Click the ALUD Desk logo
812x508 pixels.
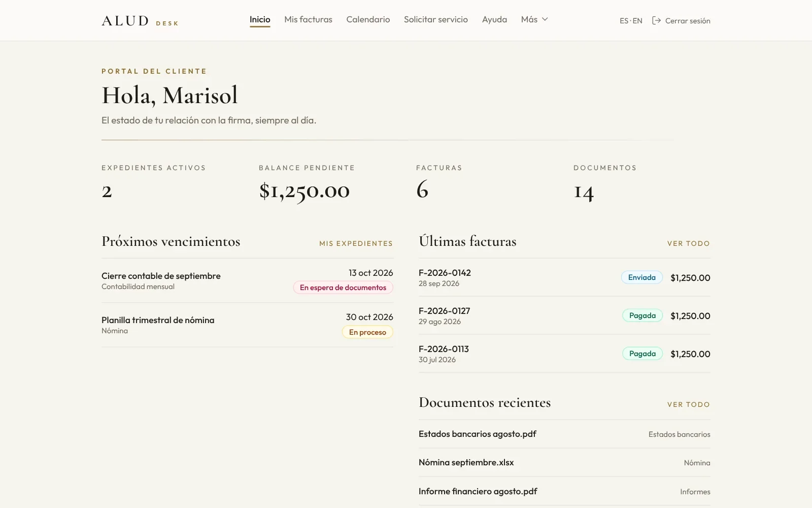coord(140,21)
